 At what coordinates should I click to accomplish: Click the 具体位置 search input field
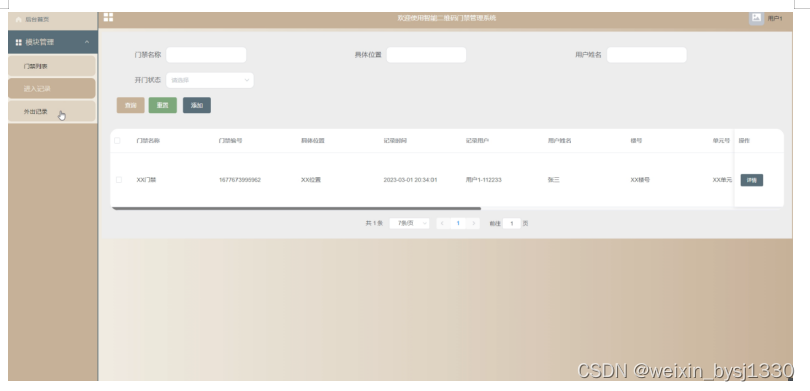(x=426, y=55)
